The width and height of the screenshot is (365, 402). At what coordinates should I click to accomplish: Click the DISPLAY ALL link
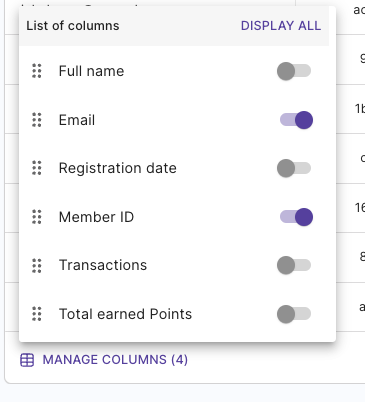tap(281, 26)
